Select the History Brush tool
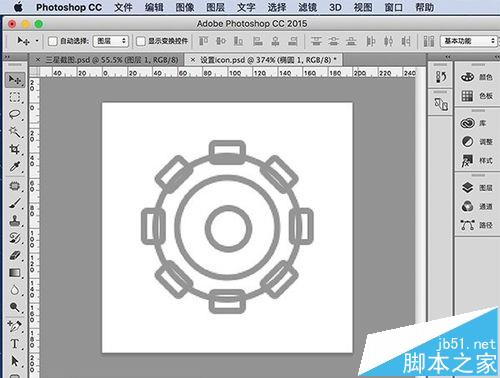This screenshot has height=378, width=500. (15, 238)
